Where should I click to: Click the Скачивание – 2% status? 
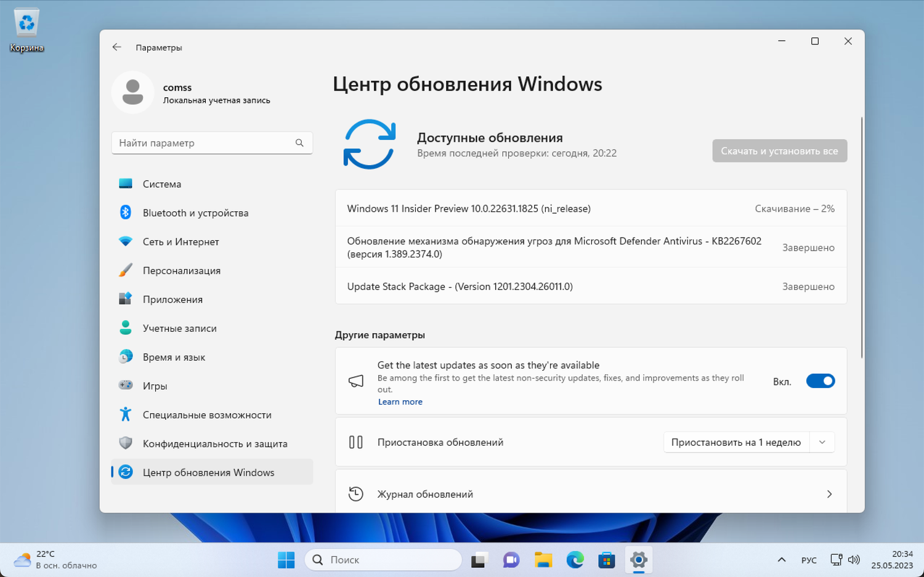pos(795,209)
